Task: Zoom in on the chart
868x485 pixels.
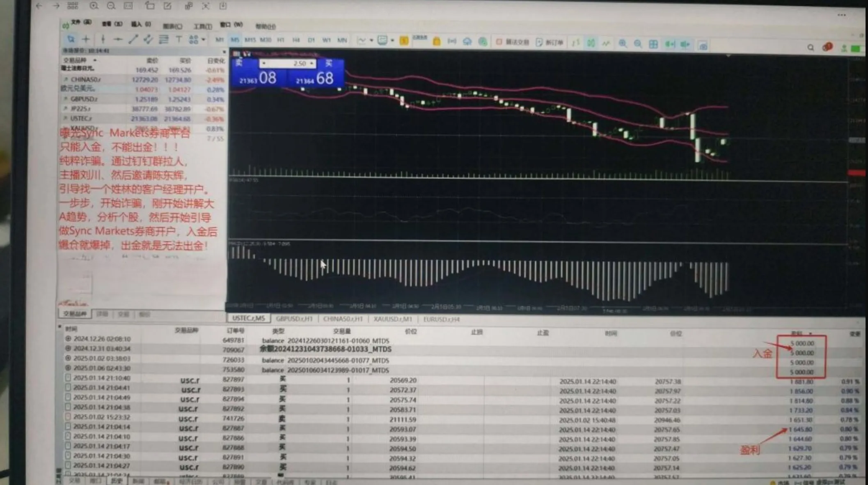Action: (623, 44)
